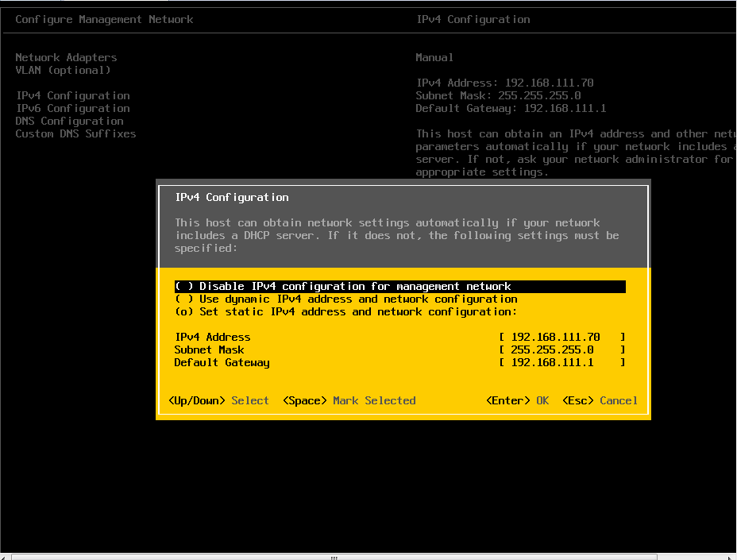The width and height of the screenshot is (737, 560).
Task: Focus the Subnet Mask input field
Action: pyautogui.click(x=561, y=350)
